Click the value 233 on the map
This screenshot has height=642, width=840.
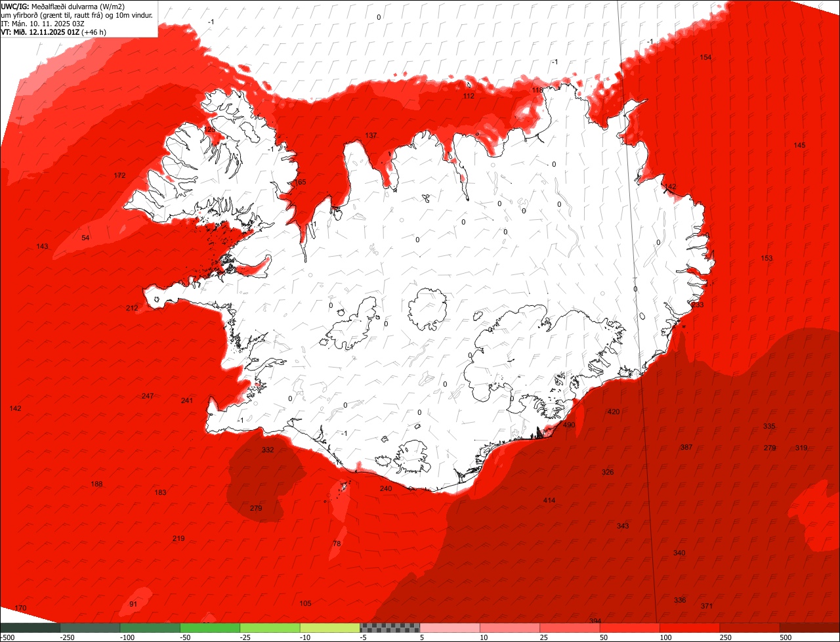tap(697, 305)
